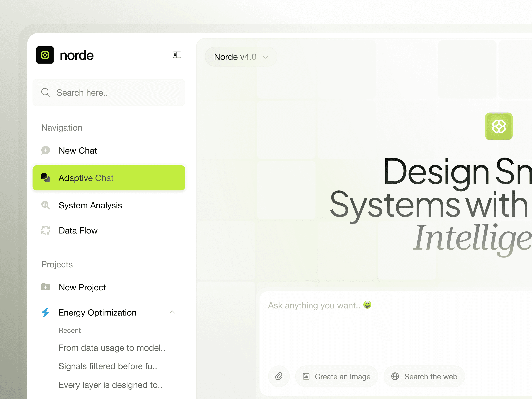Click the green Norde logo tile

tap(499, 126)
